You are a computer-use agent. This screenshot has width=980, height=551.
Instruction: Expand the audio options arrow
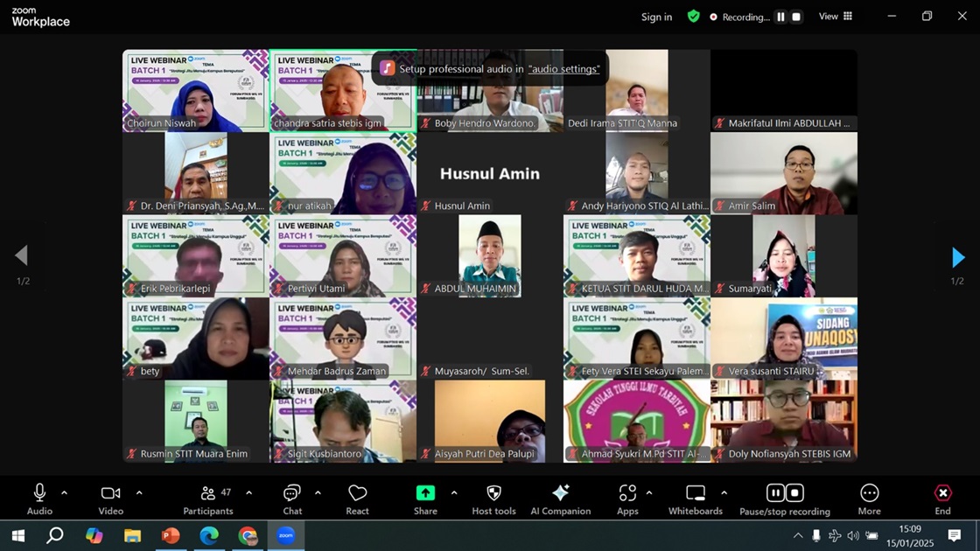point(64,493)
